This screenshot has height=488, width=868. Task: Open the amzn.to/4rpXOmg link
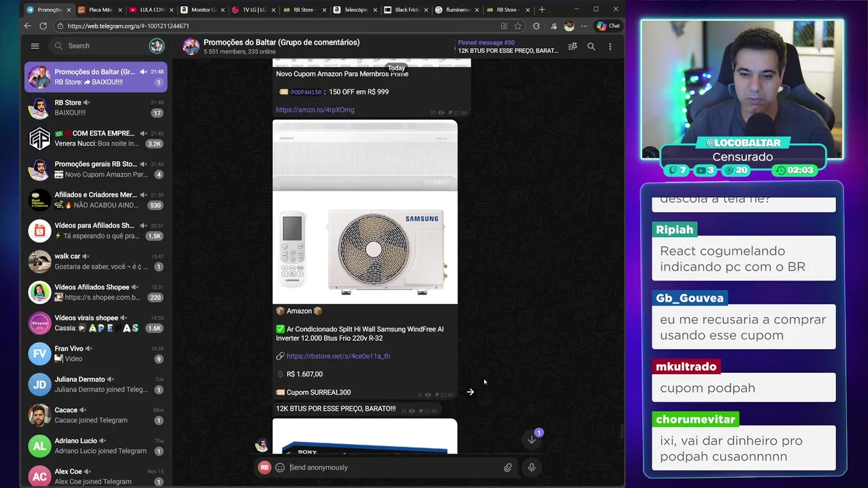315,110
